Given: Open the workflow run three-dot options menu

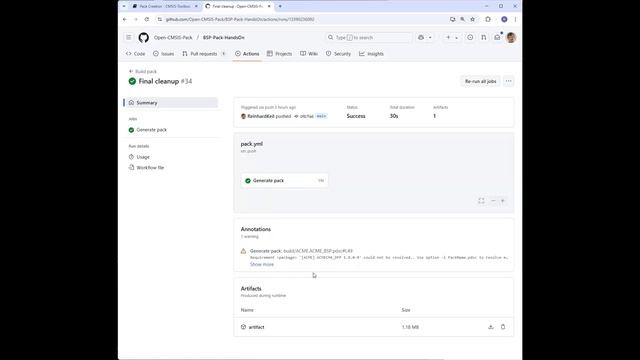Looking at the screenshot, I should pos(508,81).
